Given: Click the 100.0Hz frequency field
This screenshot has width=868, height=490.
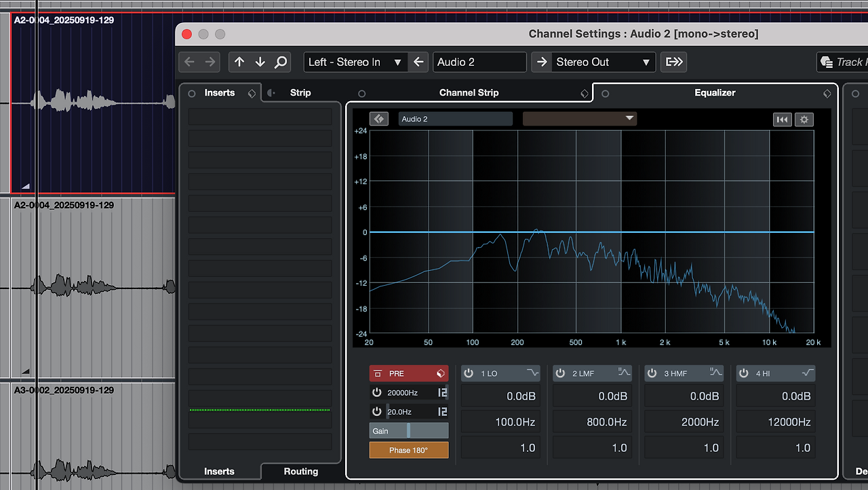Looking at the screenshot, I should 501,422.
